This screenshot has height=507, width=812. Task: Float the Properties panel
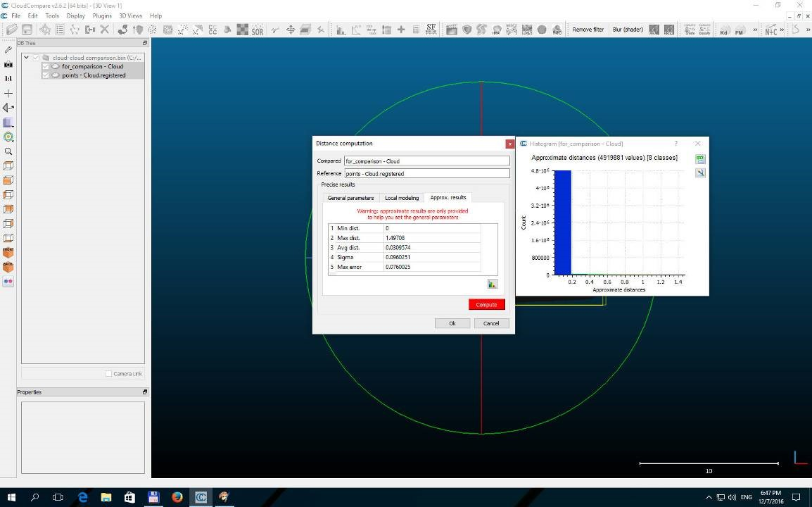click(x=145, y=392)
